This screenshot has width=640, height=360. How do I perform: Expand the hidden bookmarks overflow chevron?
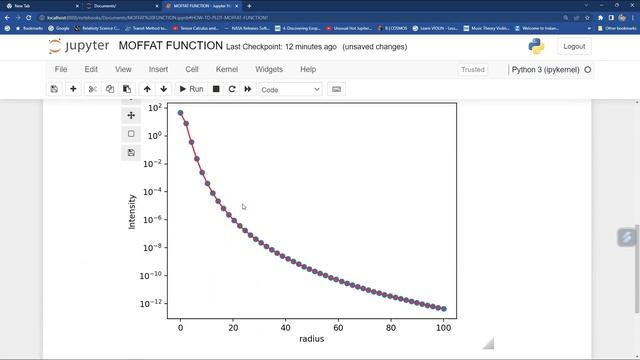[589, 29]
